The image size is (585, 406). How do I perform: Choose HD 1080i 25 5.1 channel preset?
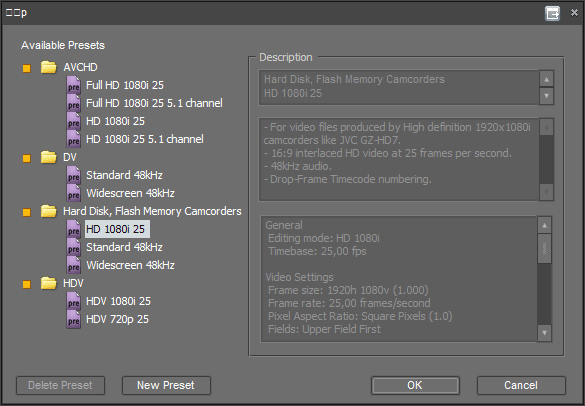(x=145, y=139)
